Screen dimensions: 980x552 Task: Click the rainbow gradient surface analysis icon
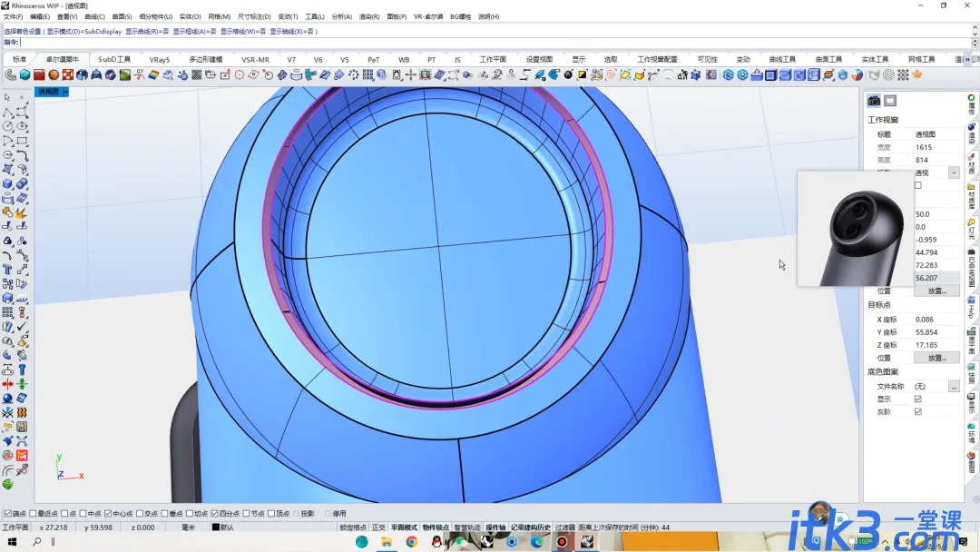coord(153,75)
